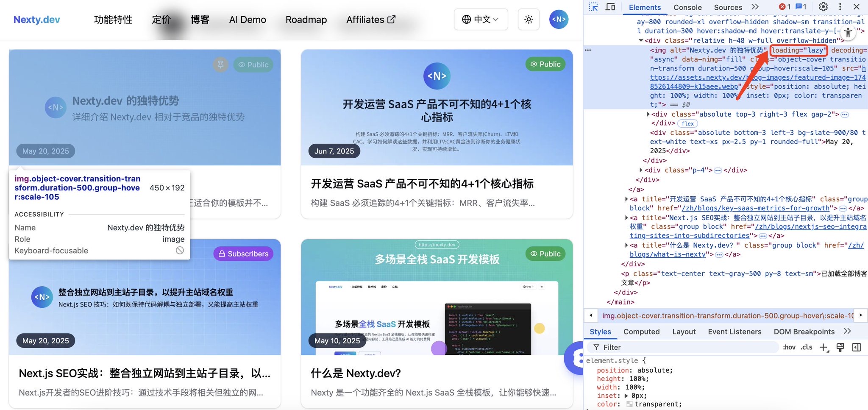Close the DevTools panel
This screenshot has width=868, height=410.
(857, 7)
